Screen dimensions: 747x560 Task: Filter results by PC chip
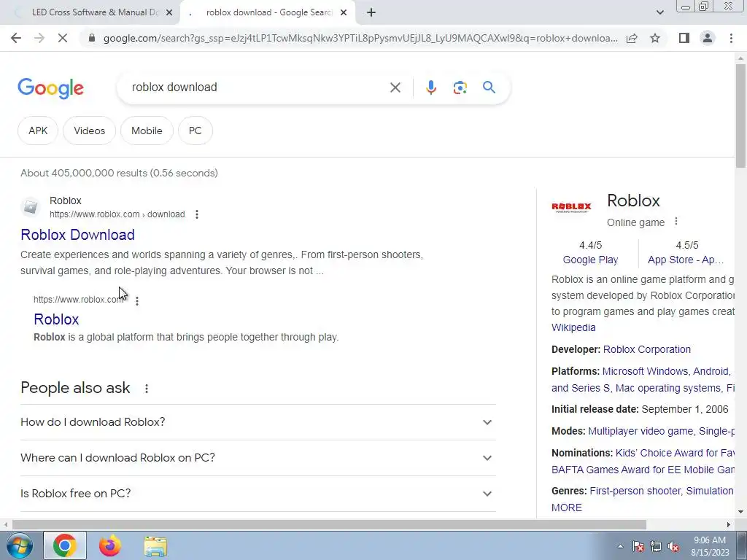click(196, 131)
